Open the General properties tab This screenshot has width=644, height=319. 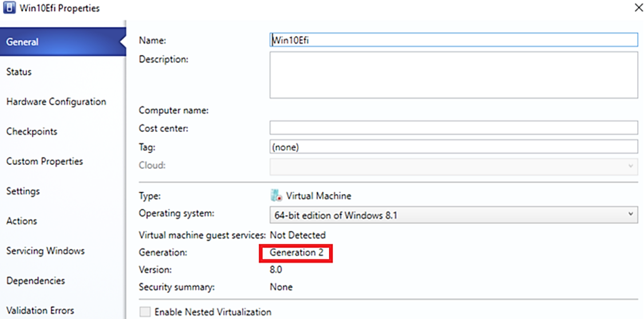pyautogui.click(x=62, y=42)
